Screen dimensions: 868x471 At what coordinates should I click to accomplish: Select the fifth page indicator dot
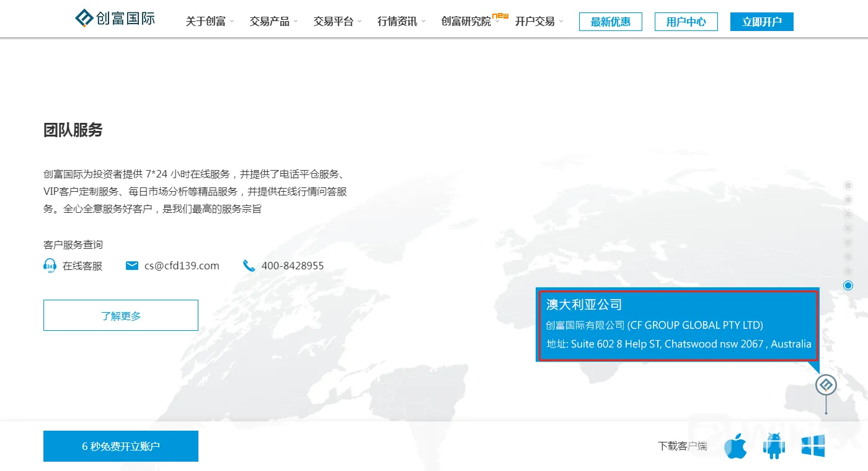(848, 243)
